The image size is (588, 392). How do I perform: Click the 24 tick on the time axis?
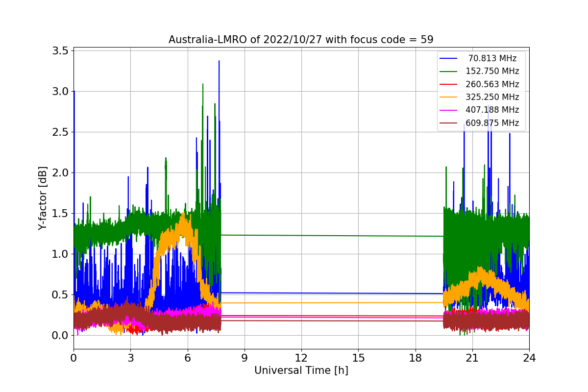(x=529, y=358)
